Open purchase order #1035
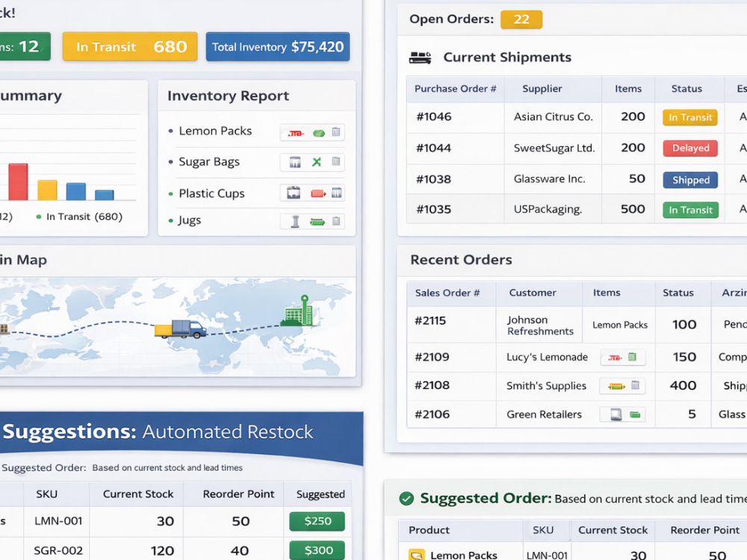 point(433,210)
